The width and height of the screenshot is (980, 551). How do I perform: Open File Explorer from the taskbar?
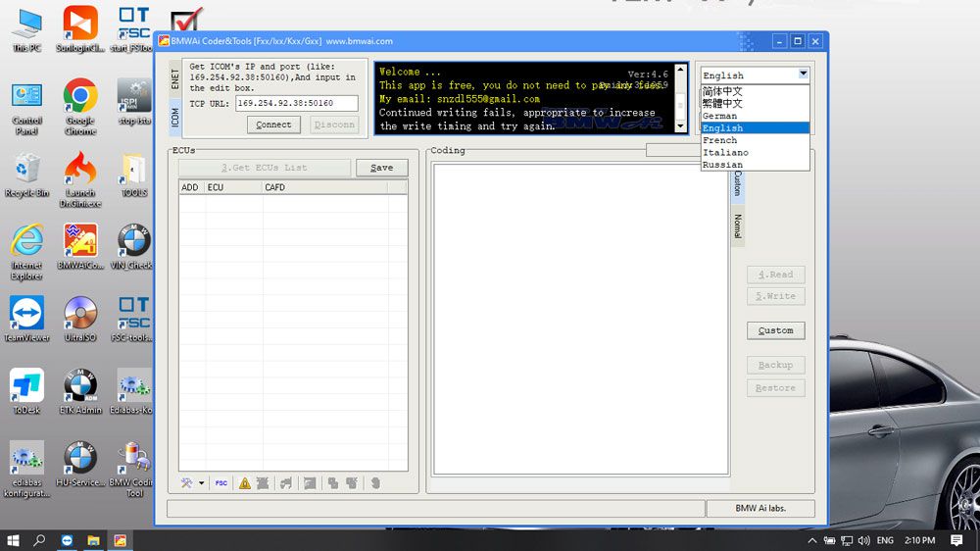tap(93, 540)
